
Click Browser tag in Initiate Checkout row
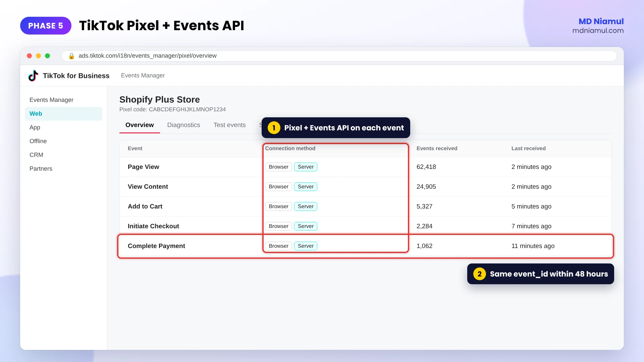pyautogui.click(x=278, y=226)
